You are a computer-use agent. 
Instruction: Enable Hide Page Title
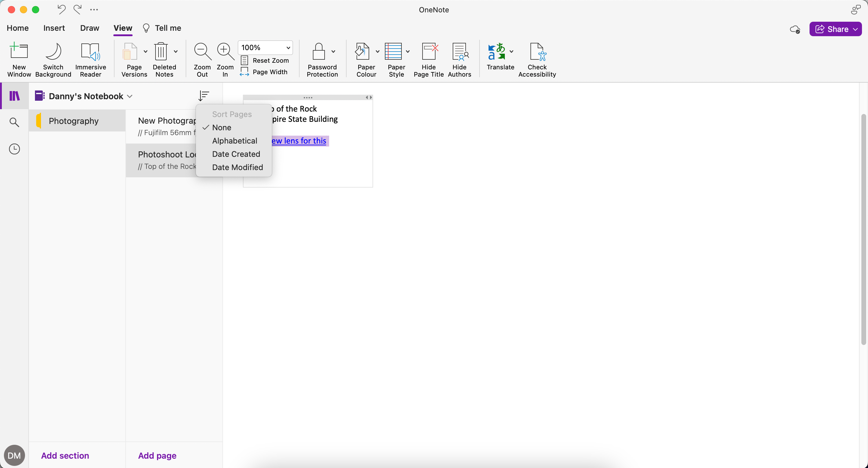coord(429,59)
